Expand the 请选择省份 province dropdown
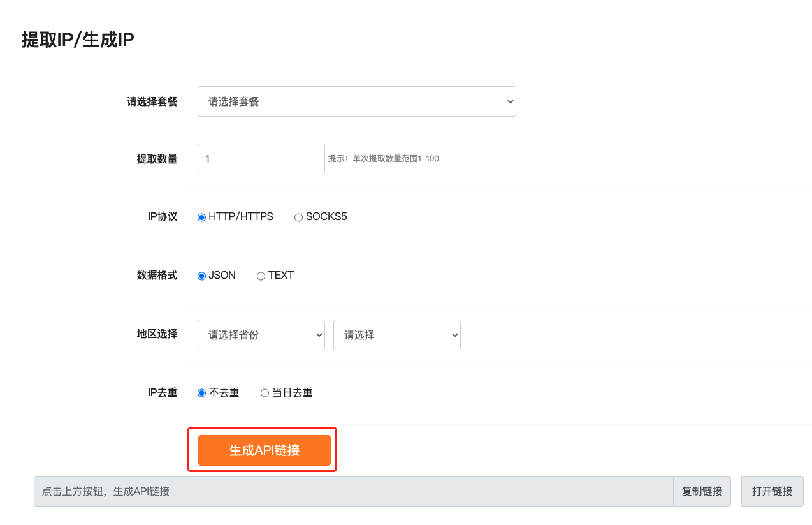The image size is (812, 525). pos(261,335)
